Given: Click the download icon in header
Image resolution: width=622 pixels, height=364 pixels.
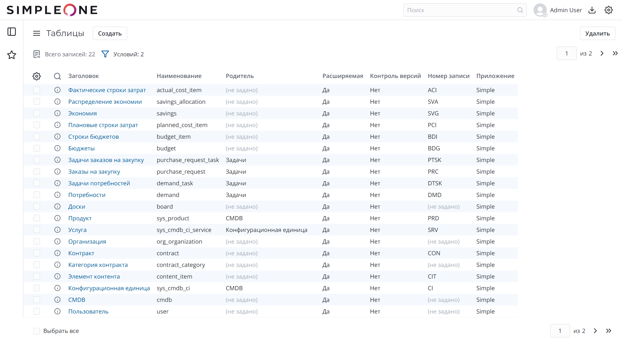Looking at the screenshot, I should 592,10.
